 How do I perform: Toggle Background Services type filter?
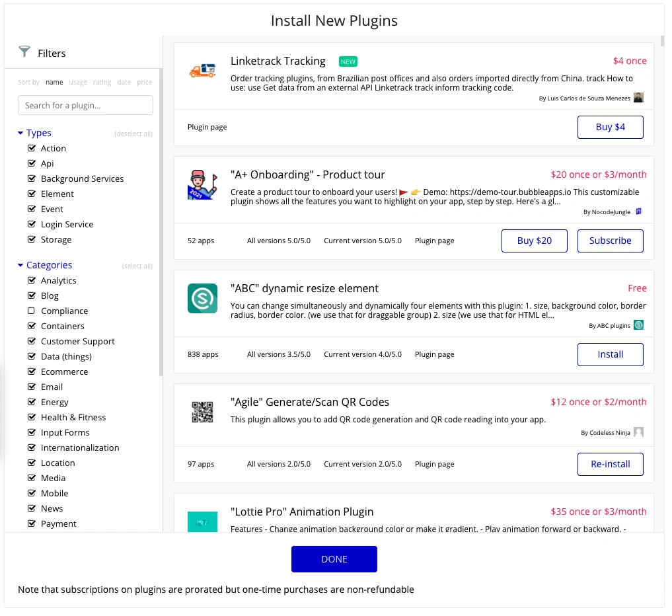click(31, 178)
